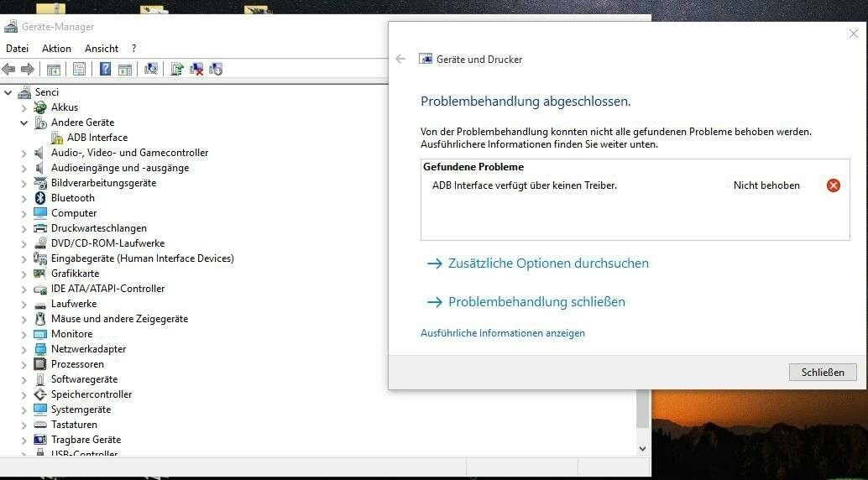This screenshot has height=480, width=868.
Task: Scan for hardware changes icon
Action: (x=151, y=69)
